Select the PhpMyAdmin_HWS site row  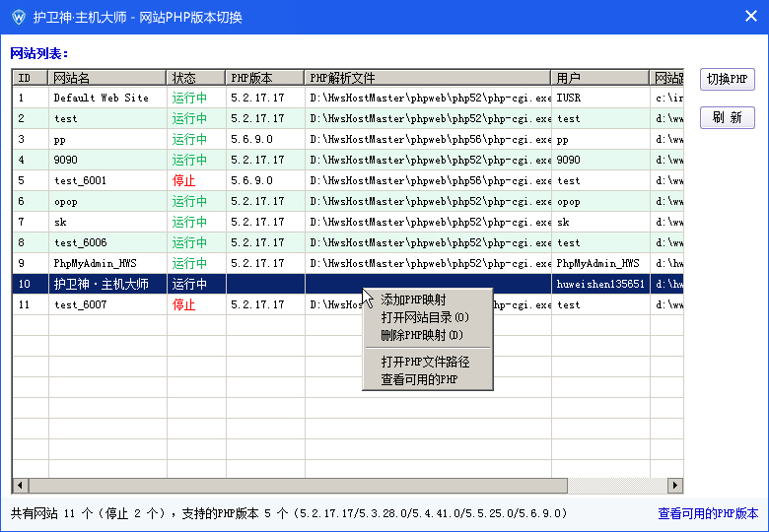[x=348, y=263]
